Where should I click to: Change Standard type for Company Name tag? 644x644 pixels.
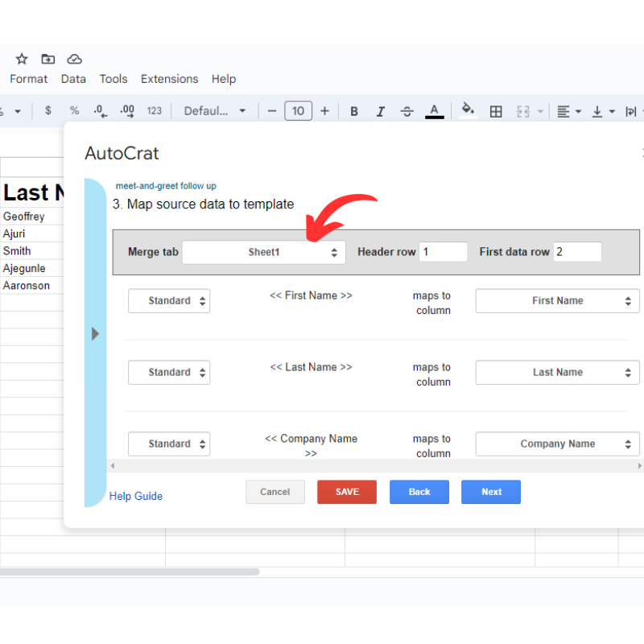click(169, 444)
